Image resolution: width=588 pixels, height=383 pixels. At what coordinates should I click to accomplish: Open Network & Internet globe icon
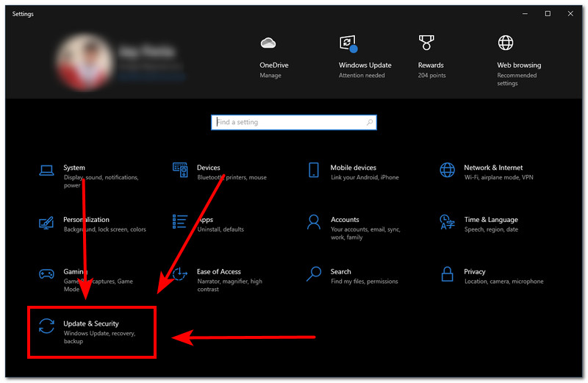[447, 171]
